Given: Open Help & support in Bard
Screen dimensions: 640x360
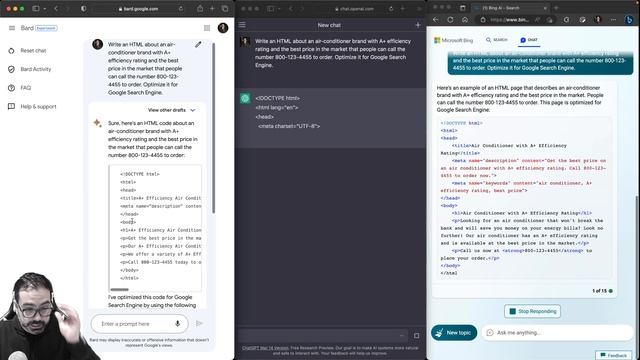Looking at the screenshot, I should click(x=32, y=107).
